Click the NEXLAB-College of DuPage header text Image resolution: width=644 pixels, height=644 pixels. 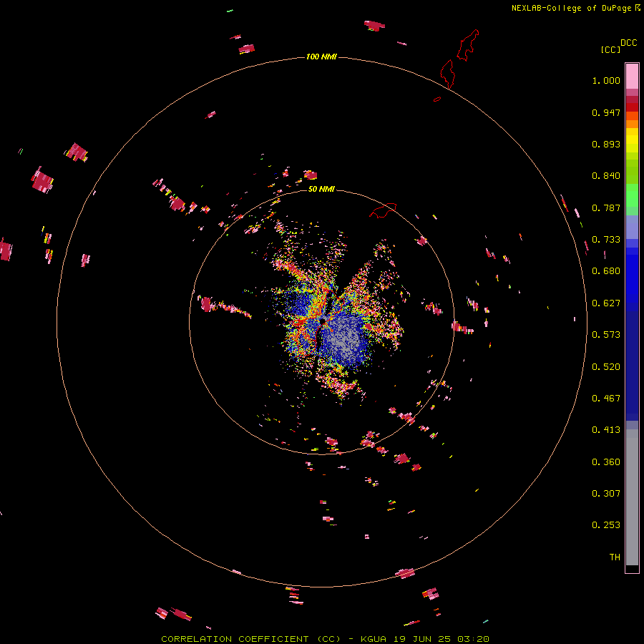click(x=571, y=8)
